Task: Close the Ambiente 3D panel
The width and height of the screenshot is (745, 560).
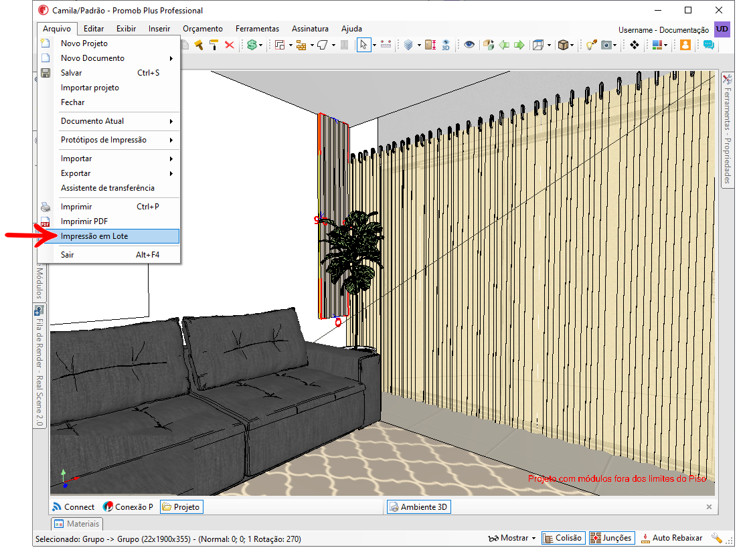Action: pos(709,506)
